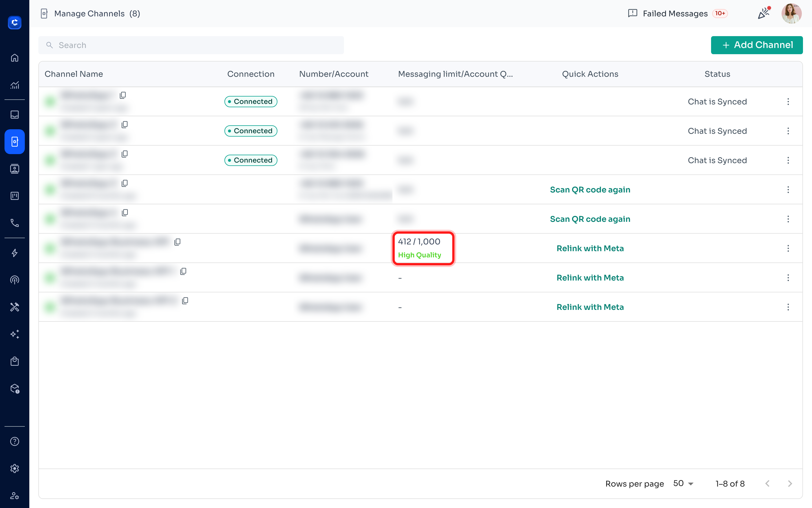This screenshot has height=508, width=812.
Task: Open more options for last Relink row
Action: (788, 307)
